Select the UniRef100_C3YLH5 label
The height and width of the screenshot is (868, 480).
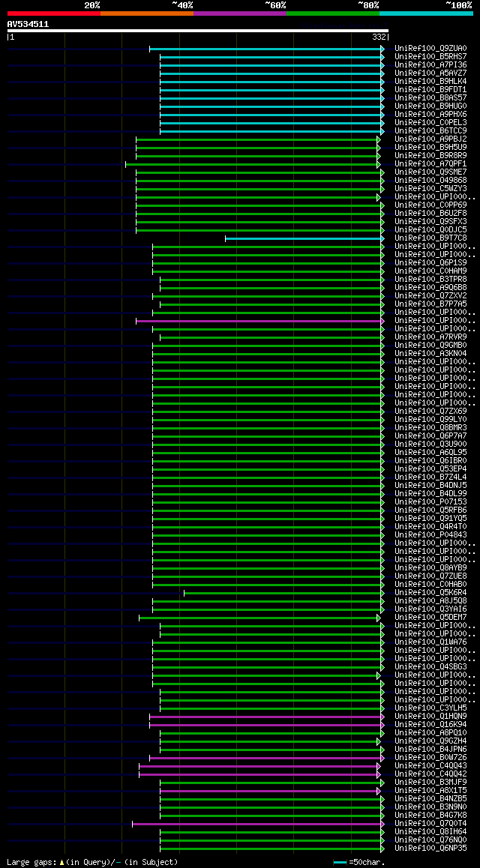pos(430,708)
